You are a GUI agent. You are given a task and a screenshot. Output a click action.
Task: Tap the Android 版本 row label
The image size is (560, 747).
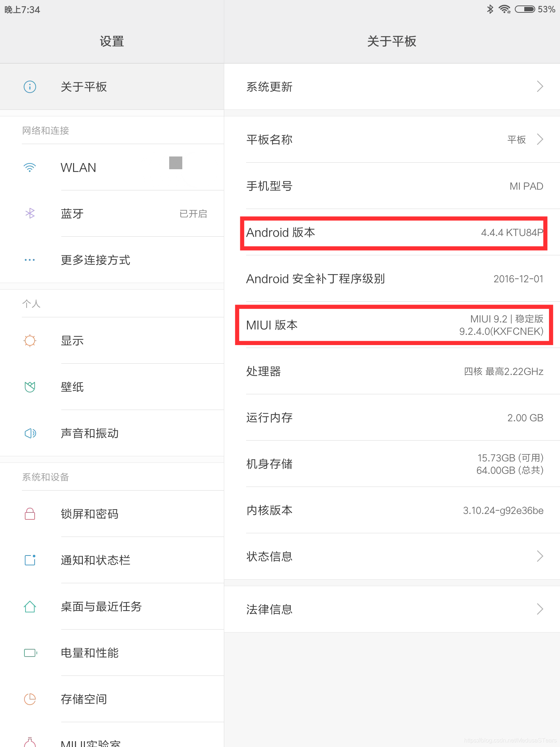pos(280,232)
